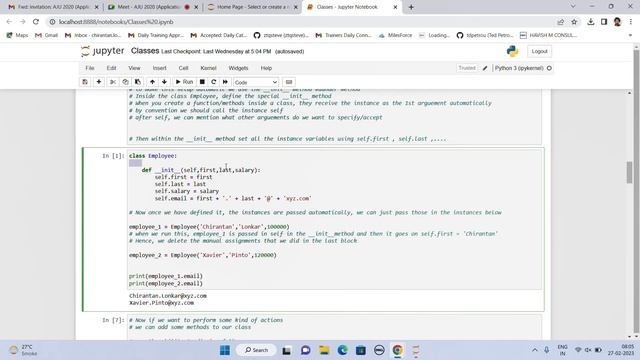
Task: Move selected cell down arrow
Action: 164,82
